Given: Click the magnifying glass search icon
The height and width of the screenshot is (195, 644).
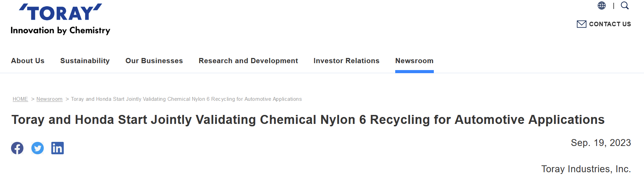Looking at the screenshot, I should 625,6.
